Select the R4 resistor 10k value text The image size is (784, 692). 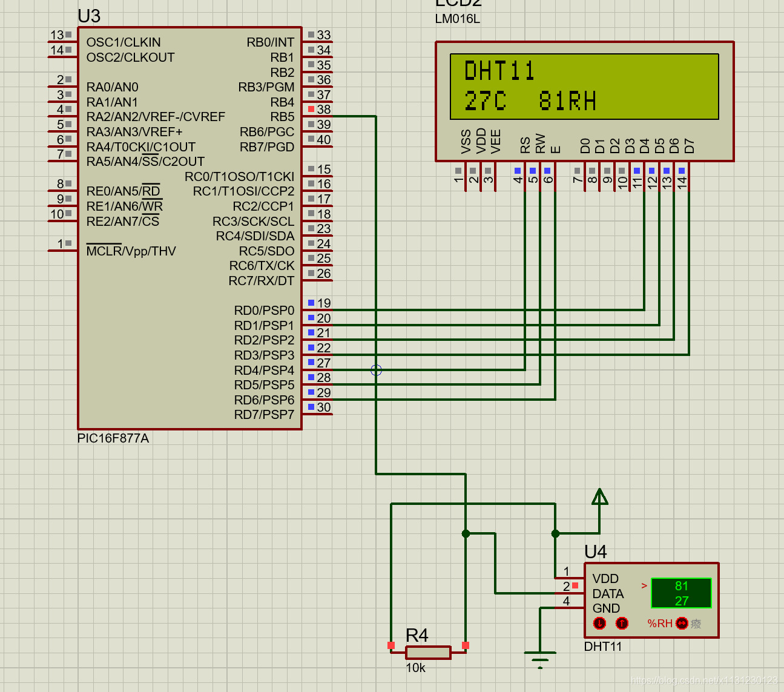[415, 668]
